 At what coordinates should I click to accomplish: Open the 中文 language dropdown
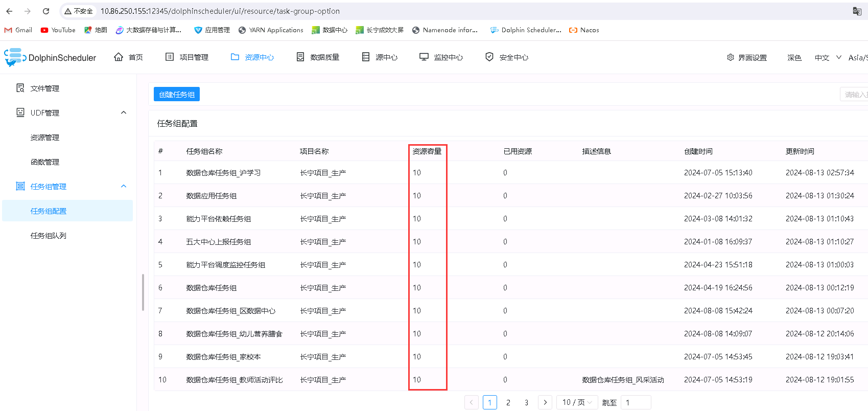coord(828,58)
